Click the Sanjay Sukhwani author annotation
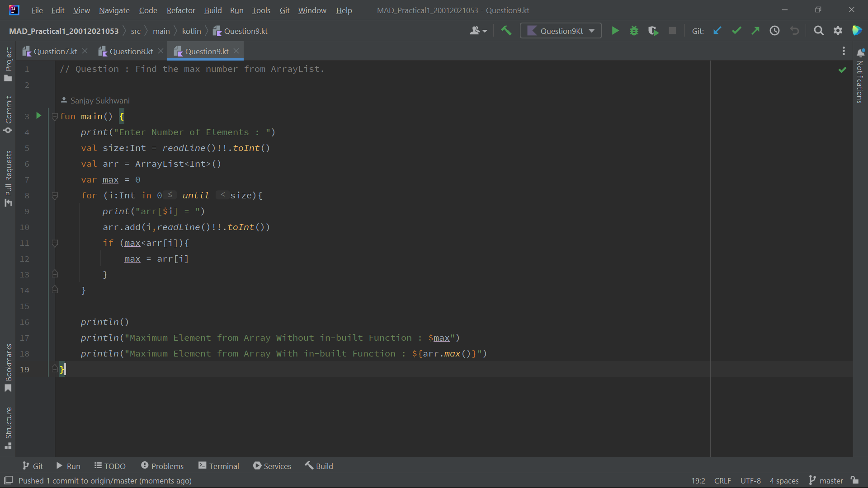Screen dimensions: 868x488 coord(95,100)
